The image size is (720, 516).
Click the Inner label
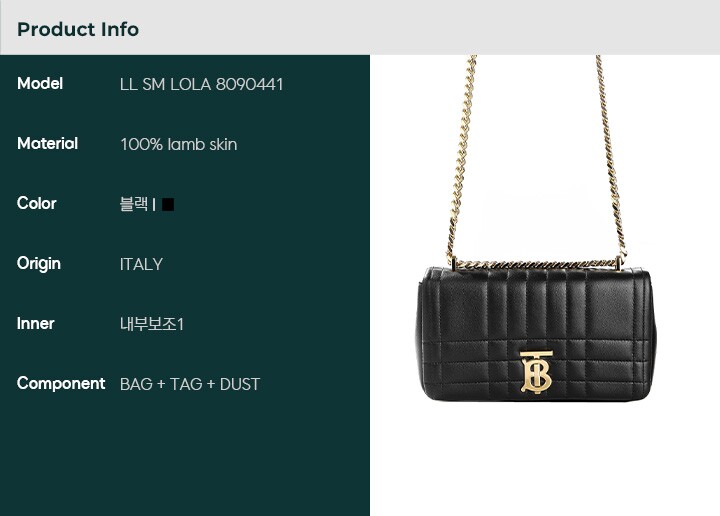(35, 324)
